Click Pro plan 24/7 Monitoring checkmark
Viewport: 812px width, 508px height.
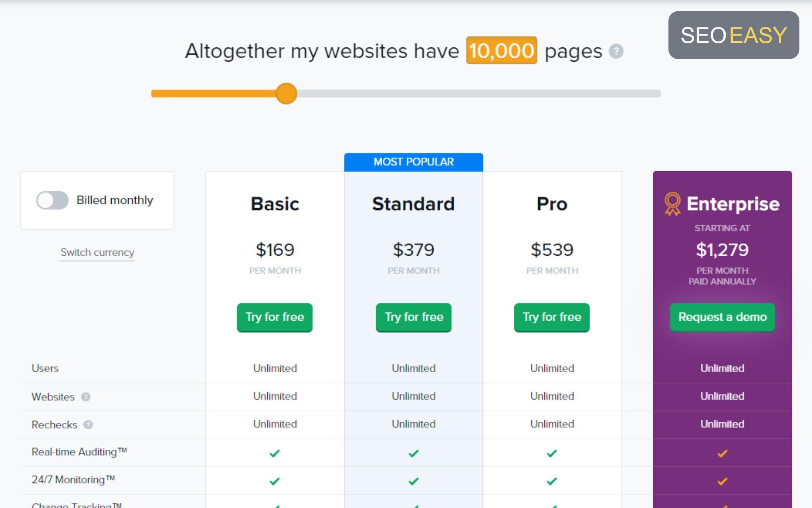click(x=552, y=481)
